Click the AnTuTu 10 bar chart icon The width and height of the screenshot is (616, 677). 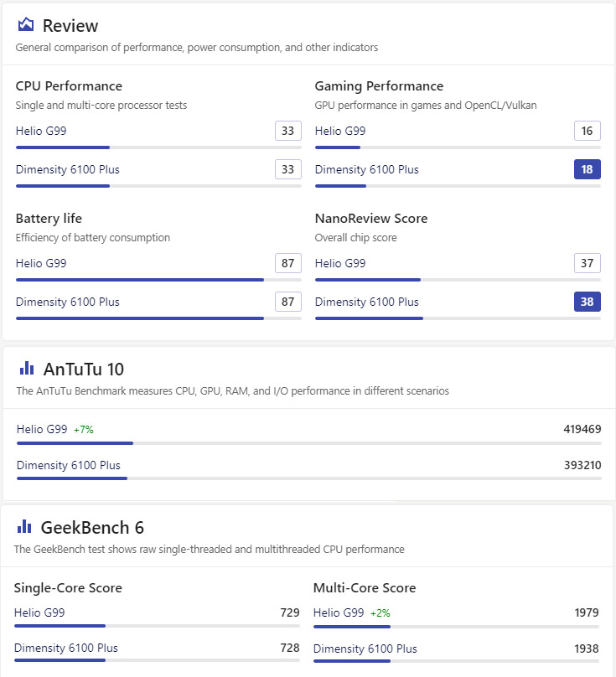click(x=27, y=369)
